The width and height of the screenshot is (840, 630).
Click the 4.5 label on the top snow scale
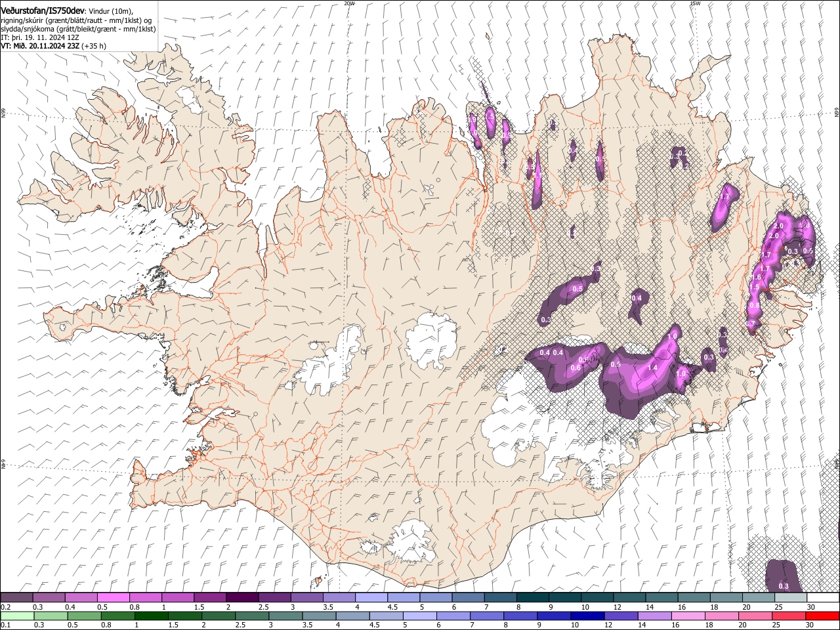(392, 607)
